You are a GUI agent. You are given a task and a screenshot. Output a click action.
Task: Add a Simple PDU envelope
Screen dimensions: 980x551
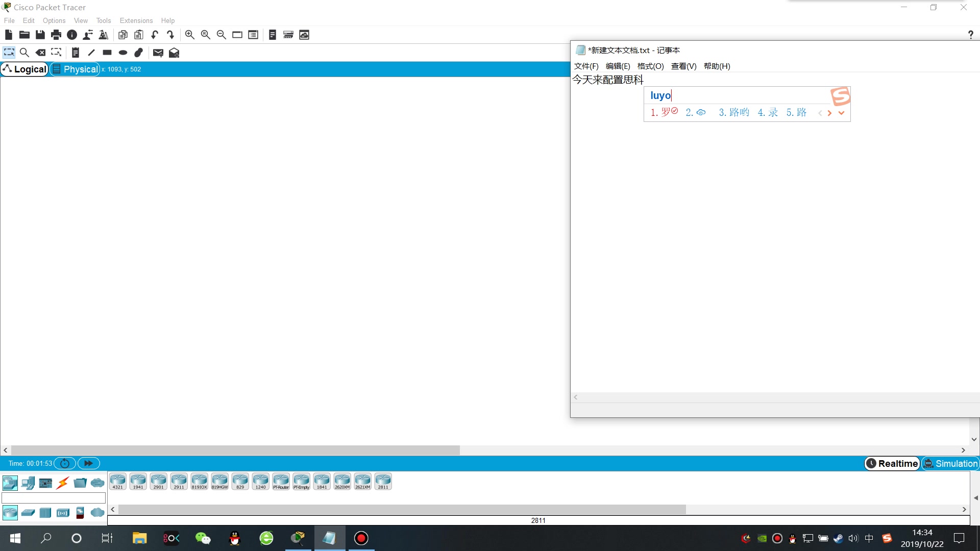158,53
